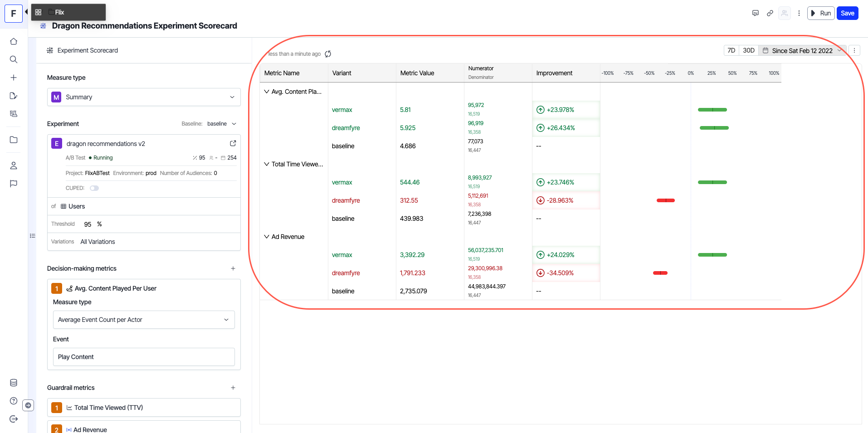Open Total Time Viewed (TTV) guardrail metric
Image resolution: width=868 pixels, height=433 pixels.
[x=144, y=408]
